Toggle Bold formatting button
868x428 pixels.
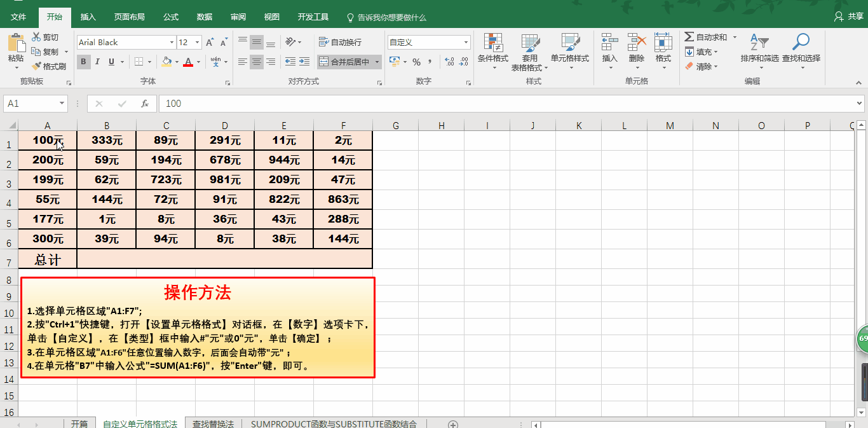83,62
